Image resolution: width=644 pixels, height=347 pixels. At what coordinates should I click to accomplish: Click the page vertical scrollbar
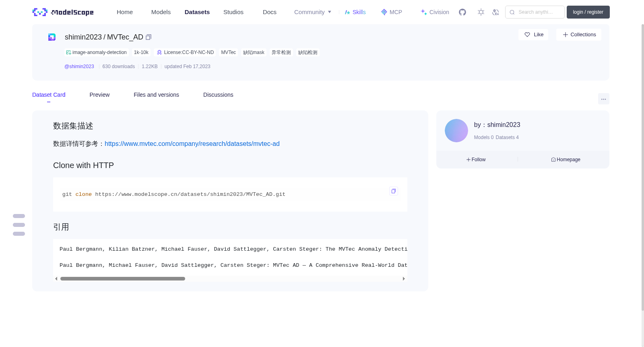643,167
